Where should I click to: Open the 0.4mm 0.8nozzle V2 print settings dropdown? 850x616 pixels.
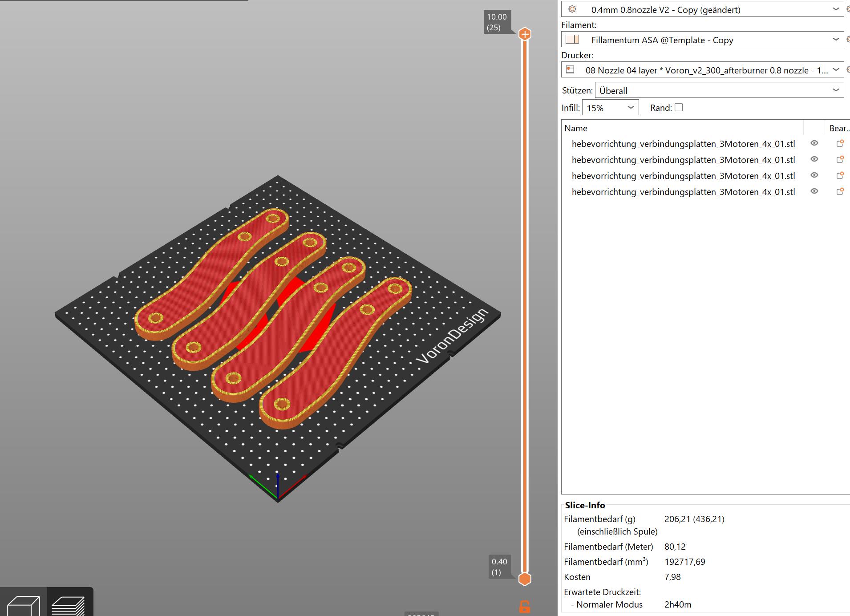point(703,9)
